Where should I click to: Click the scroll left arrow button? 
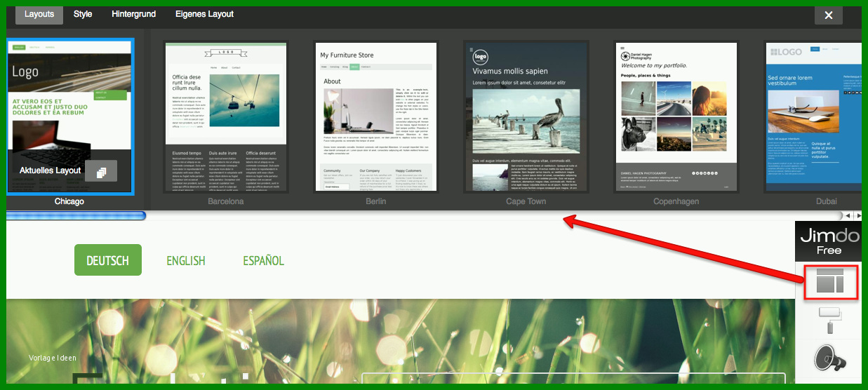pyautogui.click(x=848, y=216)
